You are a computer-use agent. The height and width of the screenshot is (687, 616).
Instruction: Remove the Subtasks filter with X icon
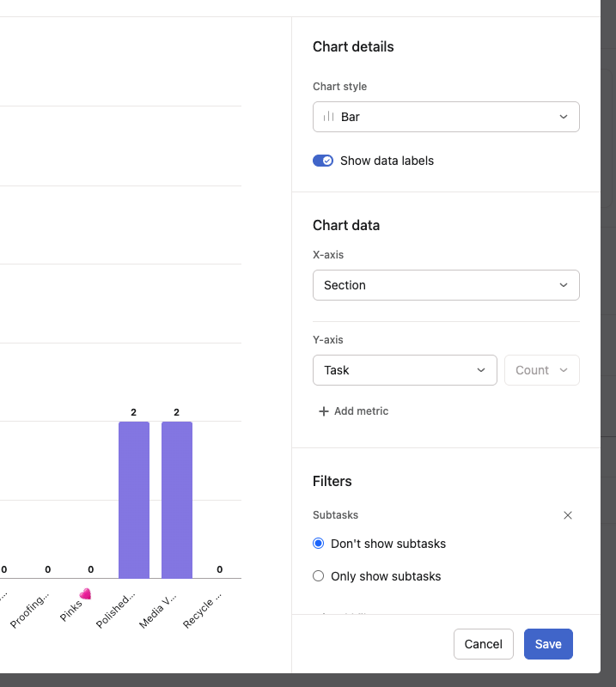pyautogui.click(x=567, y=515)
